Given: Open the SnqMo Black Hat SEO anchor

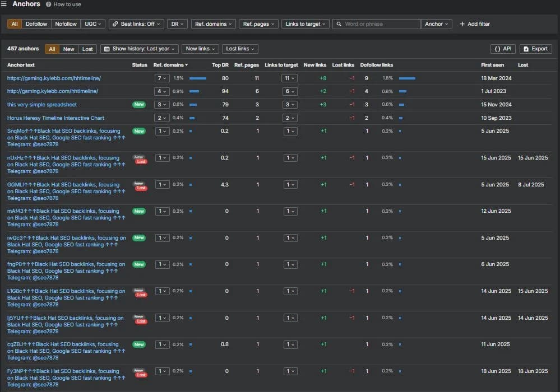Looking at the screenshot, I should coord(66,138).
